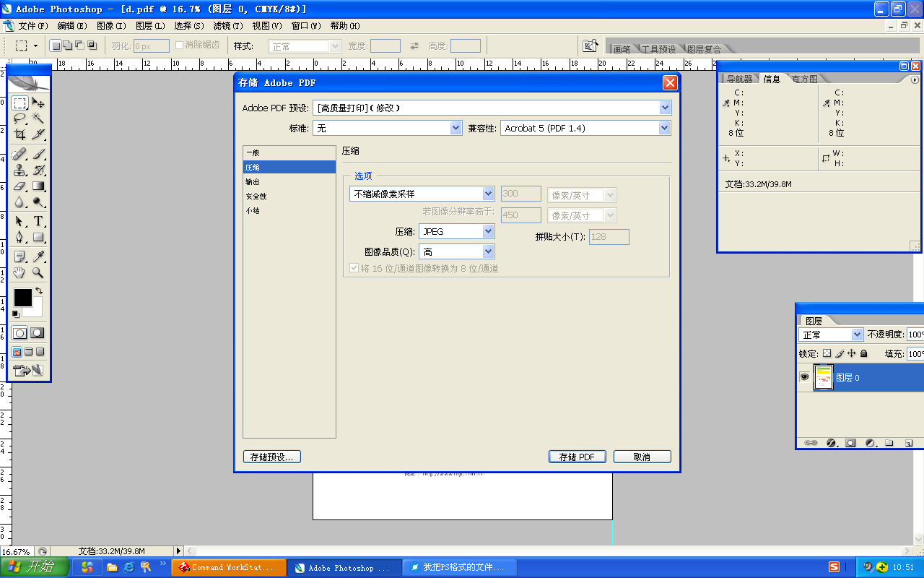
Task: Open the 窗口 menu
Action: coord(306,26)
